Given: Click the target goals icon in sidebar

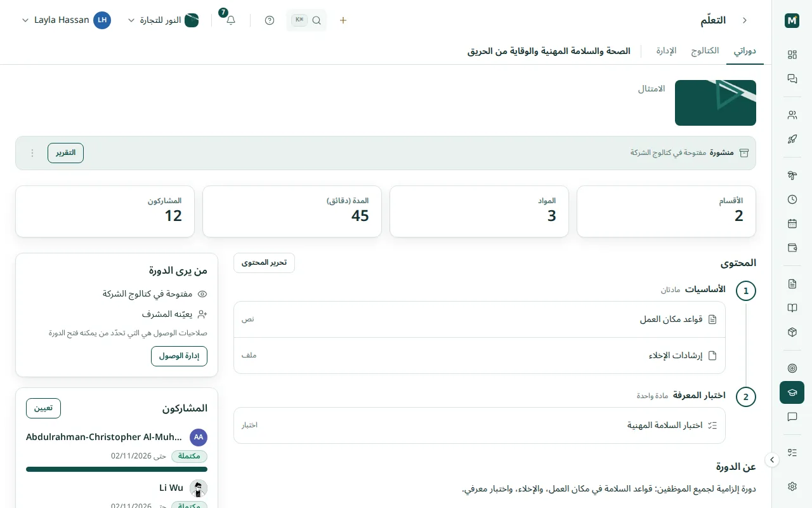Looking at the screenshot, I should (792, 368).
